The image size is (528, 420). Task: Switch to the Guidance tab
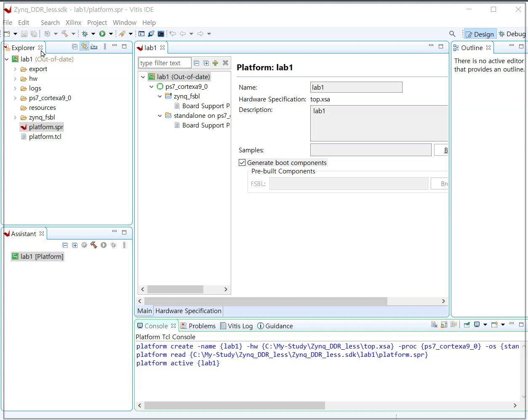pos(275,326)
